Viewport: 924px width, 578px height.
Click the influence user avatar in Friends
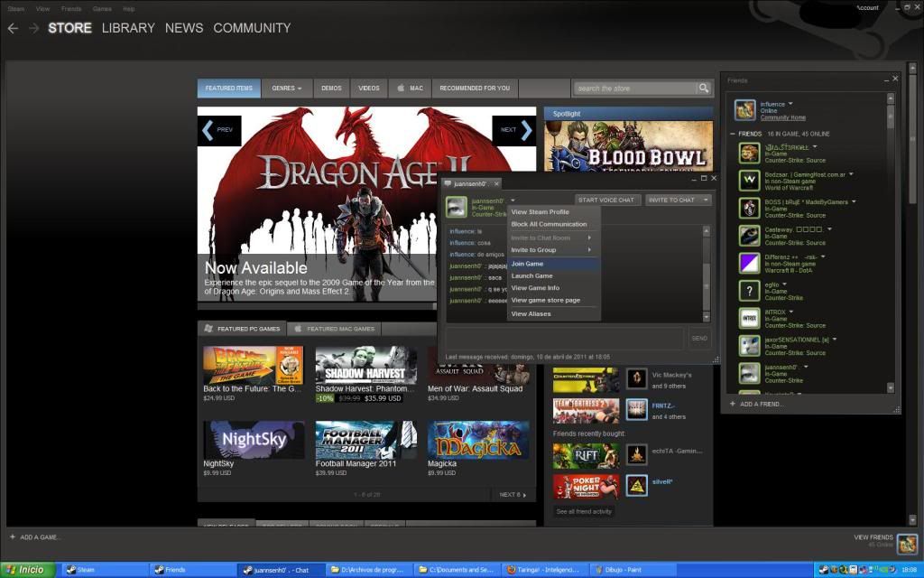point(744,109)
